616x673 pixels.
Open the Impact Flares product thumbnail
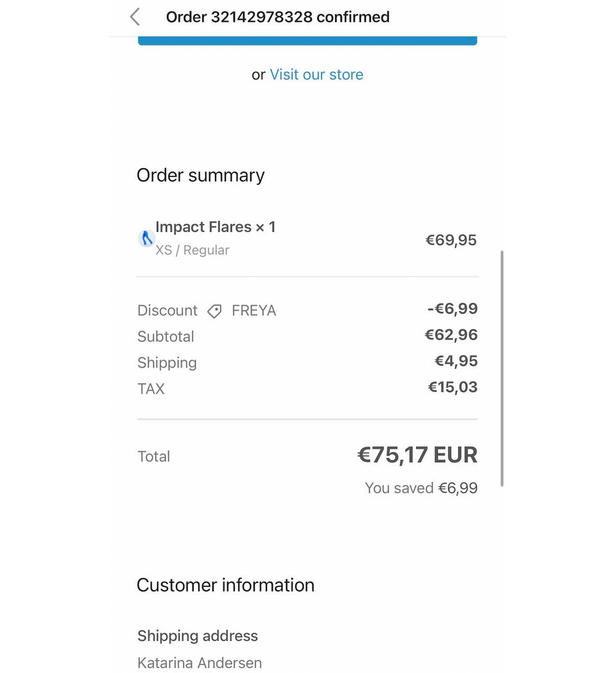(x=146, y=238)
